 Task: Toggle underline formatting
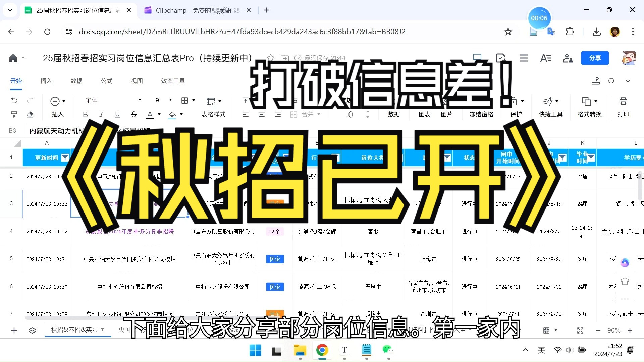pyautogui.click(x=117, y=114)
